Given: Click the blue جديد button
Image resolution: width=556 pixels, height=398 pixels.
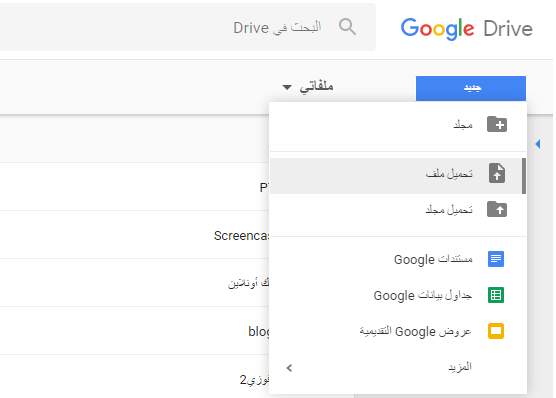Looking at the screenshot, I should pyautogui.click(x=471, y=88).
